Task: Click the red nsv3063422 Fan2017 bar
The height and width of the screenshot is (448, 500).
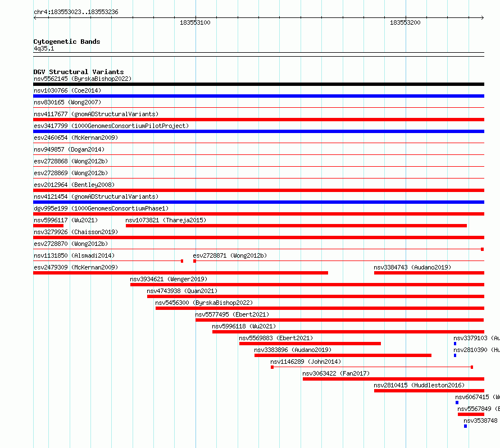Action: [393, 379]
